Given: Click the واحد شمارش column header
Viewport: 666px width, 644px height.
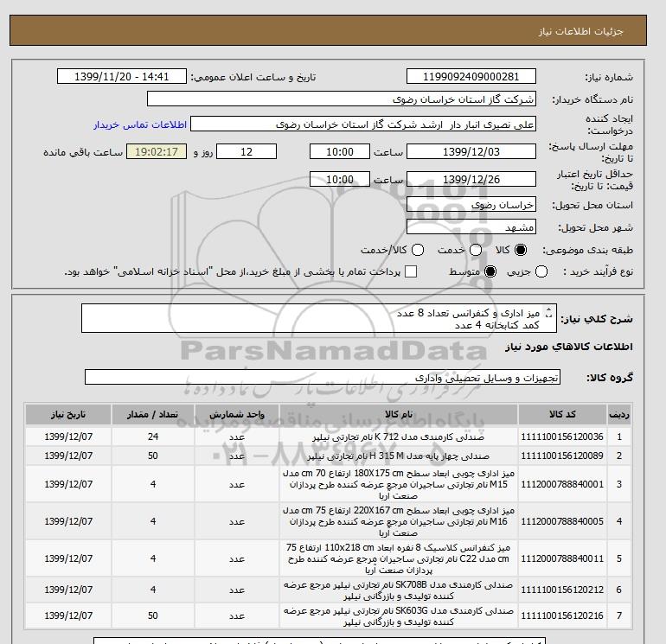Looking at the screenshot, I should click(x=237, y=414).
